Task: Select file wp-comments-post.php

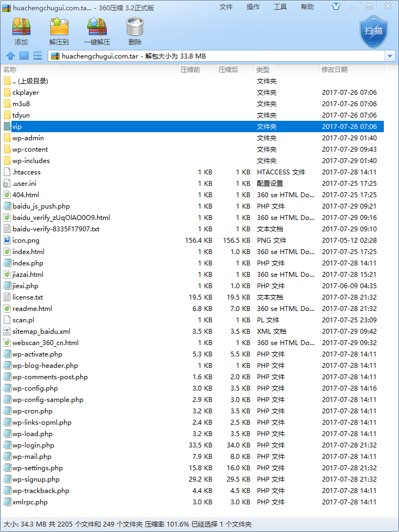Action: pos(192,377)
